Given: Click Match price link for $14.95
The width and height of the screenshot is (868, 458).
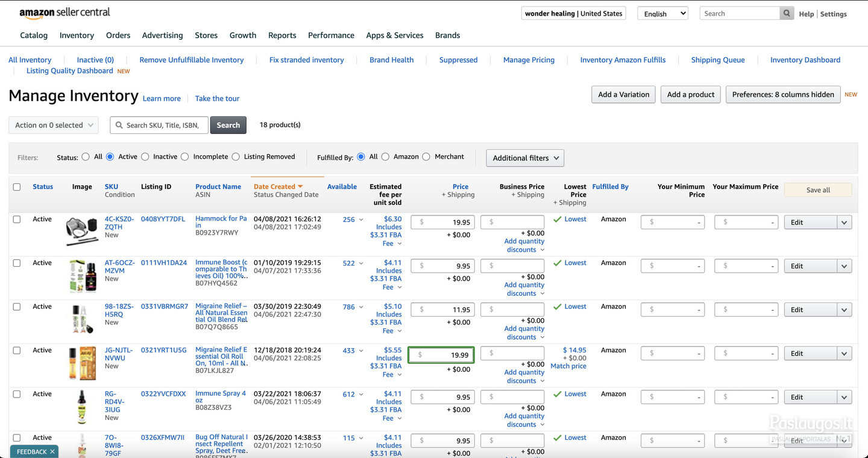Looking at the screenshot, I should tap(568, 366).
